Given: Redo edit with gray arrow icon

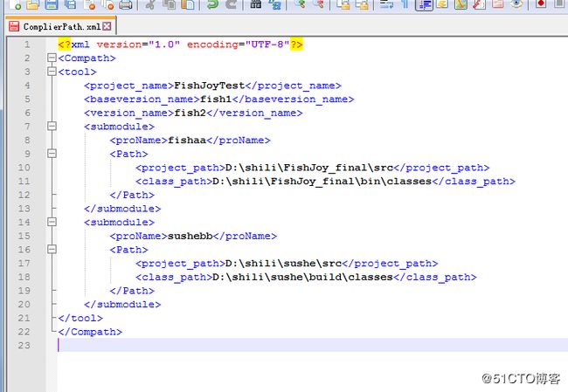Looking at the screenshot, I should point(231,3).
